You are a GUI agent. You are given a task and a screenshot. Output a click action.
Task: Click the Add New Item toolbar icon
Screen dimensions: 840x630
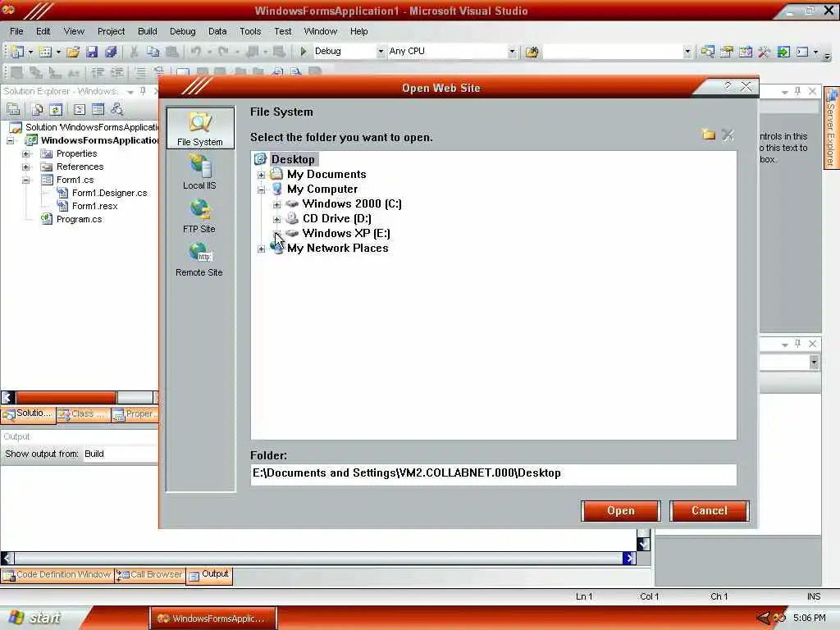(x=46, y=52)
